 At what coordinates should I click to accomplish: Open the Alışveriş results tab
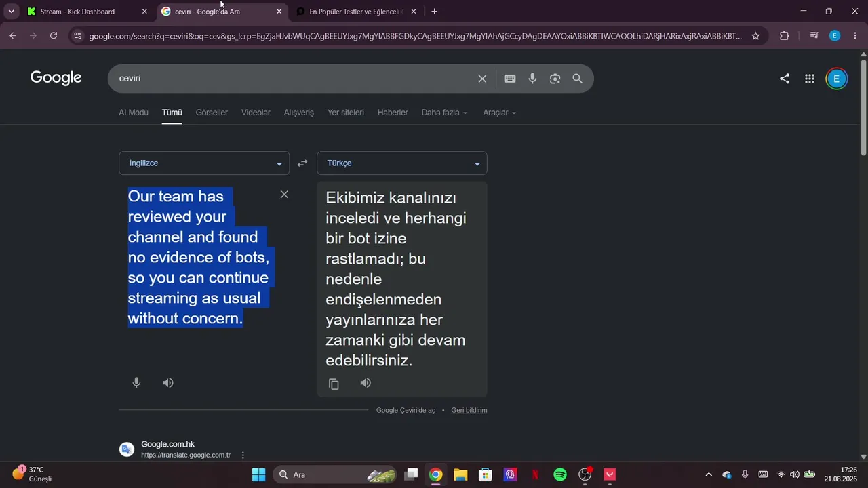pos(299,113)
